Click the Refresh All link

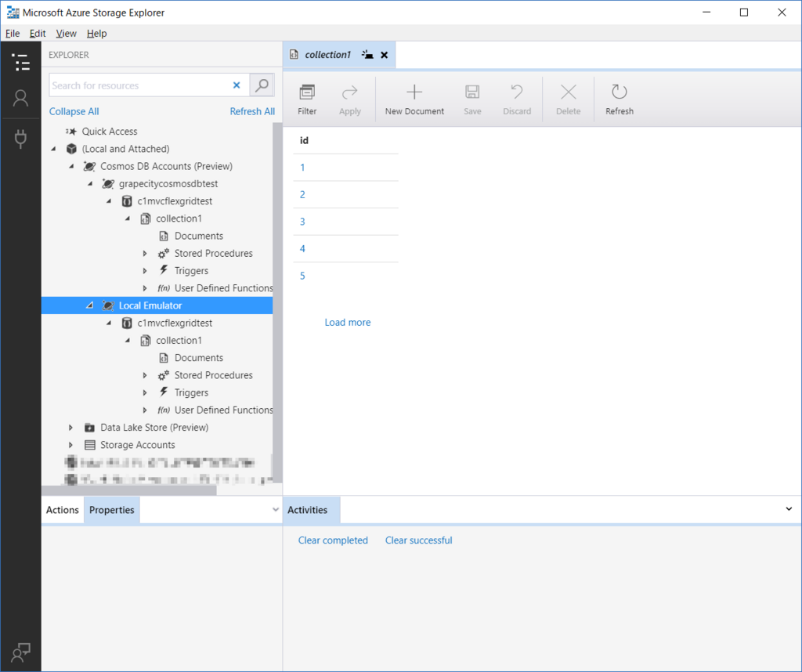point(252,111)
